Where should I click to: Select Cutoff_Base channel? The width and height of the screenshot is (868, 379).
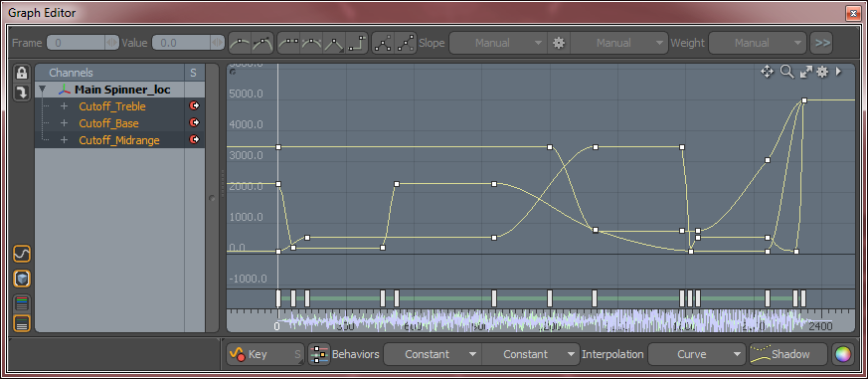click(x=108, y=123)
